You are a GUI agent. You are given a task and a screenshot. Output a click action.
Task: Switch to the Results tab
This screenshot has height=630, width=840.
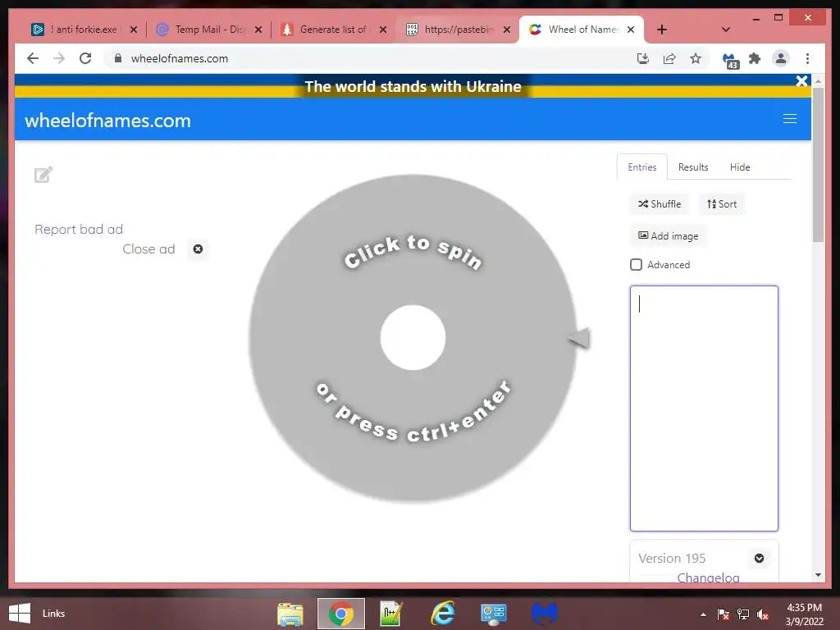tap(692, 167)
